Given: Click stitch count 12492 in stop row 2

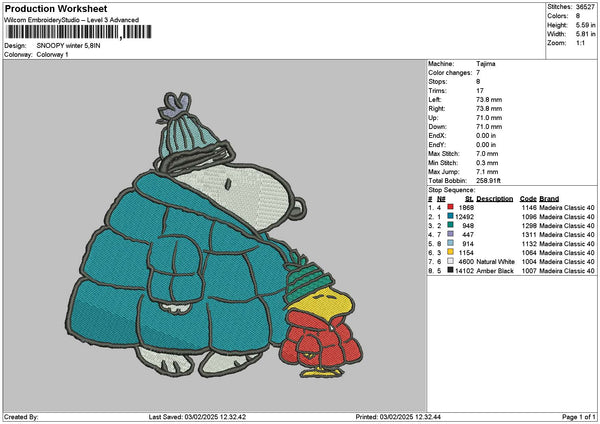Looking at the screenshot, I should (x=465, y=217).
